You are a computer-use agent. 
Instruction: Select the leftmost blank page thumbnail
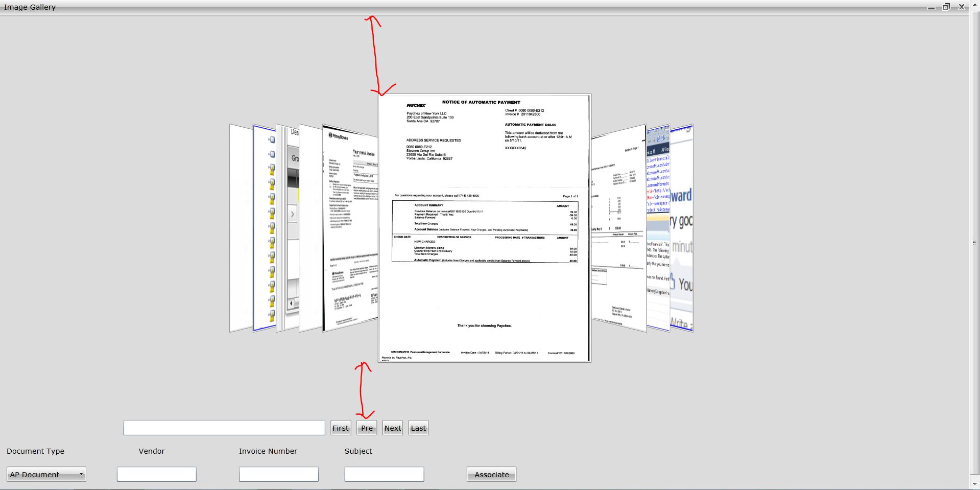pyautogui.click(x=241, y=228)
